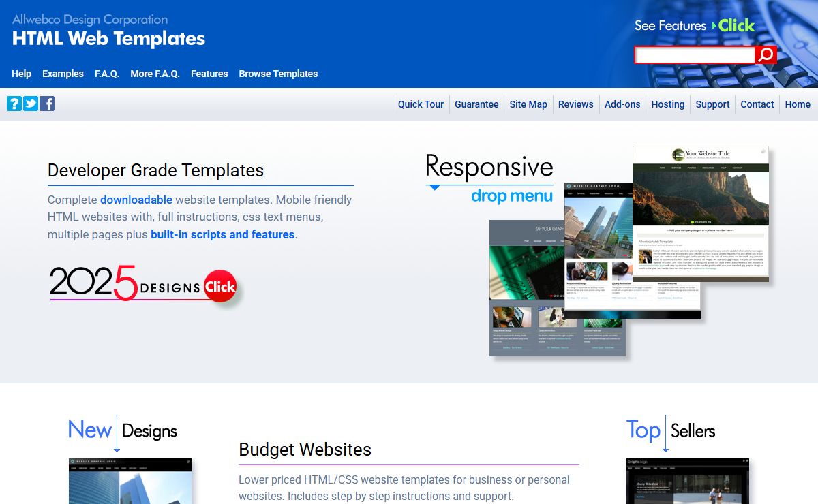Open the New Designs template thumbnail
The height and width of the screenshot is (504, 818).
coord(130,481)
